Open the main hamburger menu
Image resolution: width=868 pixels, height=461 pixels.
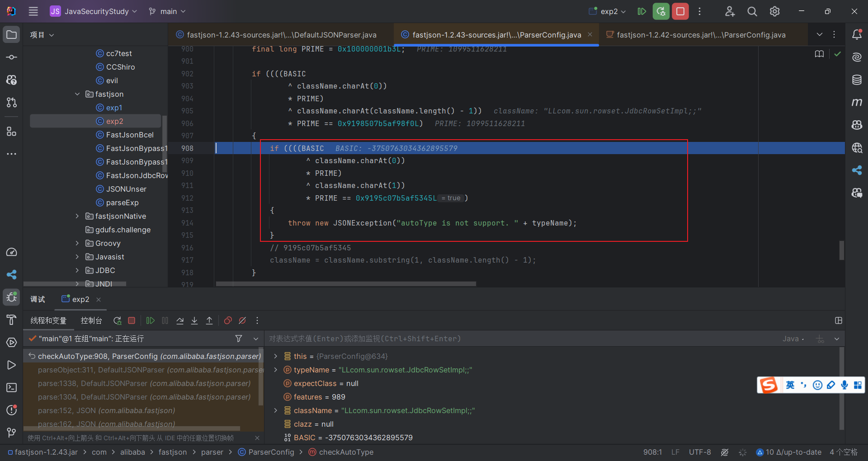point(33,11)
